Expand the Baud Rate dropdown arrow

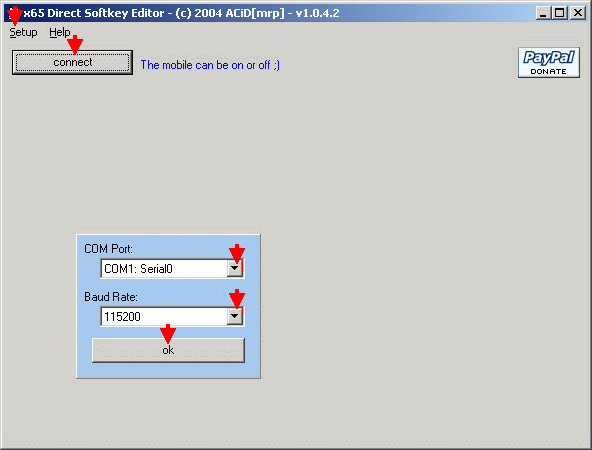point(234,316)
